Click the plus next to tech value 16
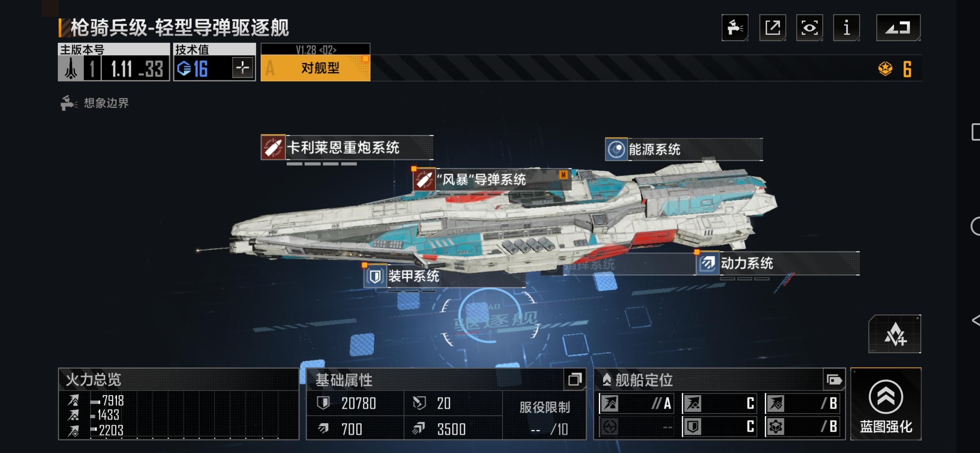 click(243, 68)
